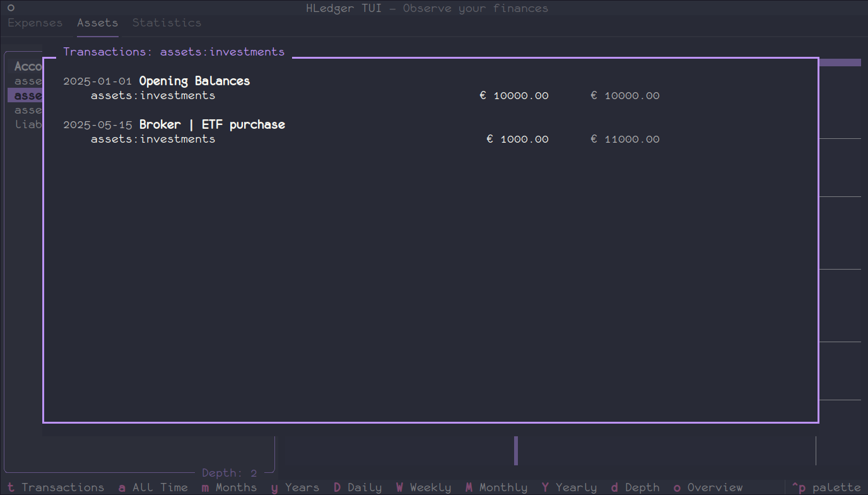Click the Transactions: assets:investments header
The width and height of the screenshot is (868, 495).
pos(175,51)
